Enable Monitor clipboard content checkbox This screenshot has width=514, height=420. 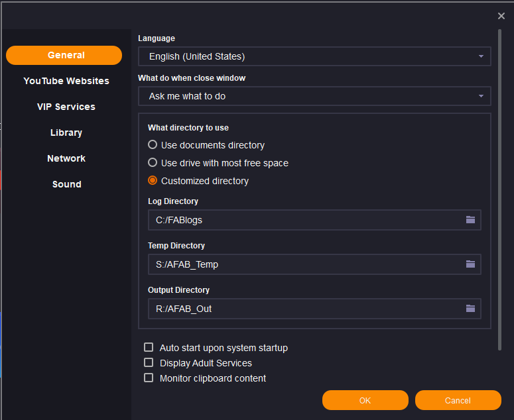[x=149, y=378]
